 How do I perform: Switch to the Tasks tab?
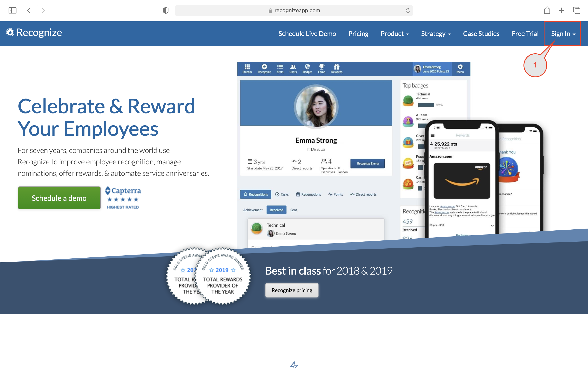[x=282, y=194]
